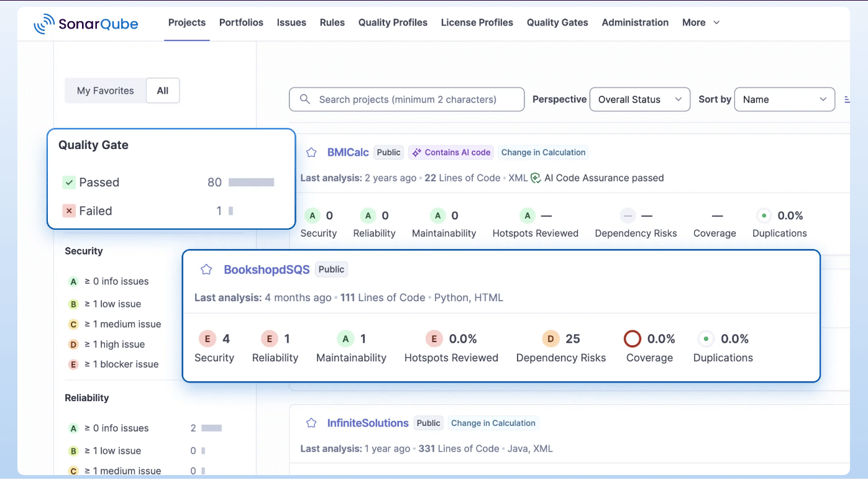Click the SonarQube logo icon
Screen dimensions: 868x480
pos(44,24)
